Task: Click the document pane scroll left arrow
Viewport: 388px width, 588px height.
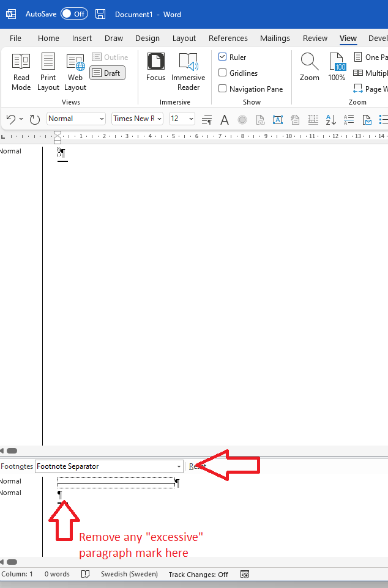Action: pyautogui.click(x=2, y=450)
